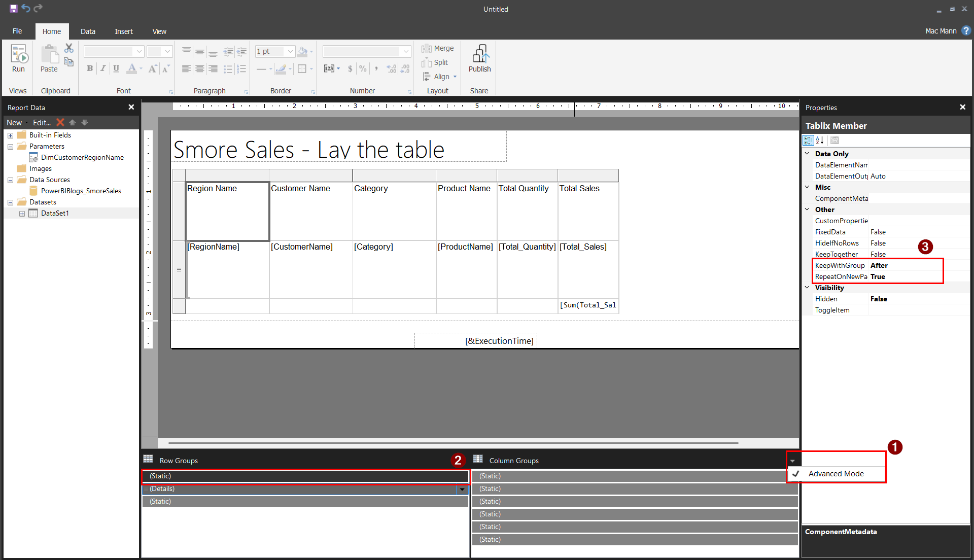974x560 pixels.
Task: Open the border color pen picker
Action: click(283, 68)
